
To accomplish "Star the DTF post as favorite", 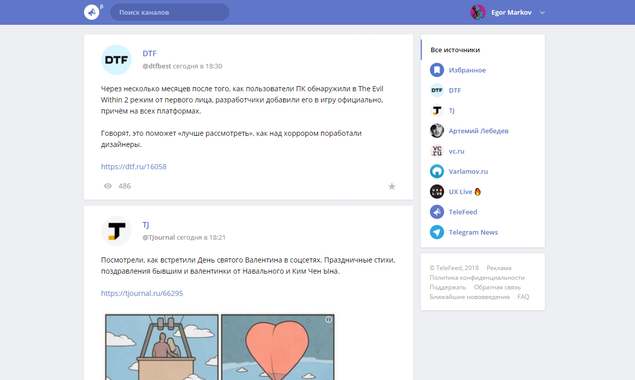I will pos(392,186).
